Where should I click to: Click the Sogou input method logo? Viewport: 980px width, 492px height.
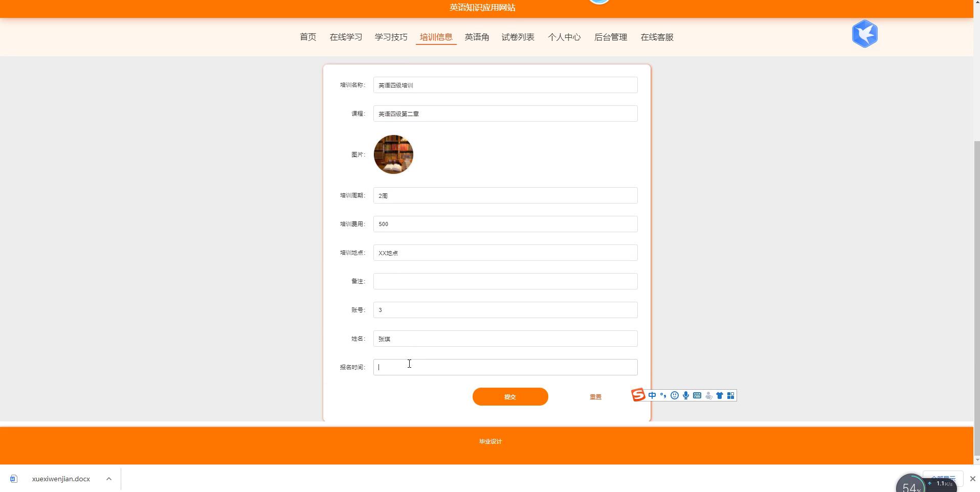click(x=638, y=395)
